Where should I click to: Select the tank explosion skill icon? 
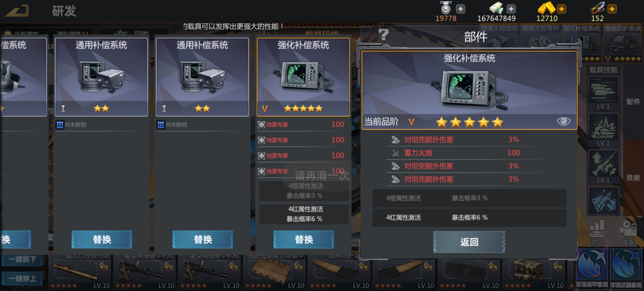point(603,127)
